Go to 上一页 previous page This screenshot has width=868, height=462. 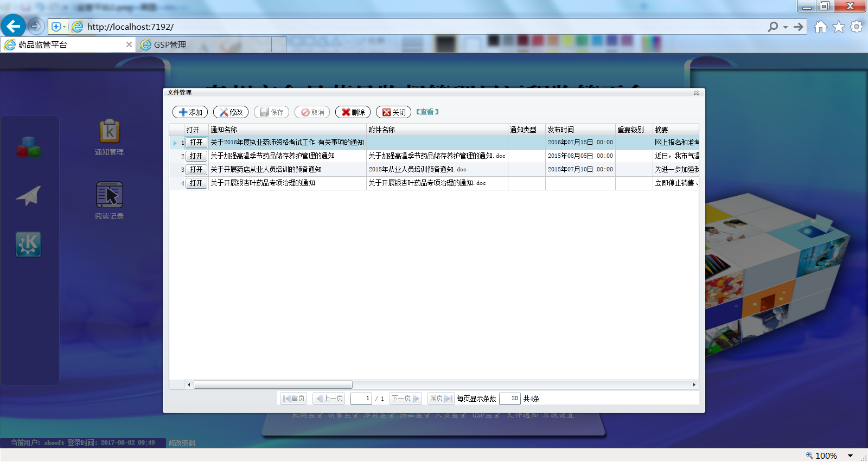tap(330, 399)
